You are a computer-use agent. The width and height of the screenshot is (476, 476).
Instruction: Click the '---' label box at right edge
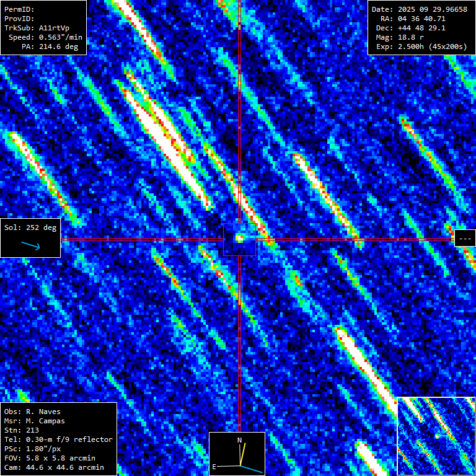click(x=464, y=238)
